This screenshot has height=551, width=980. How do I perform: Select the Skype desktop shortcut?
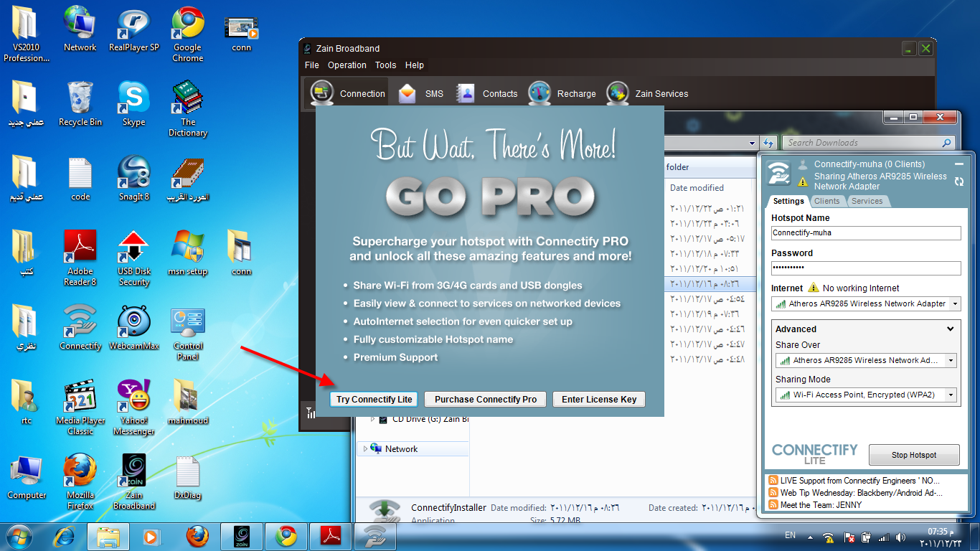pyautogui.click(x=134, y=105)
